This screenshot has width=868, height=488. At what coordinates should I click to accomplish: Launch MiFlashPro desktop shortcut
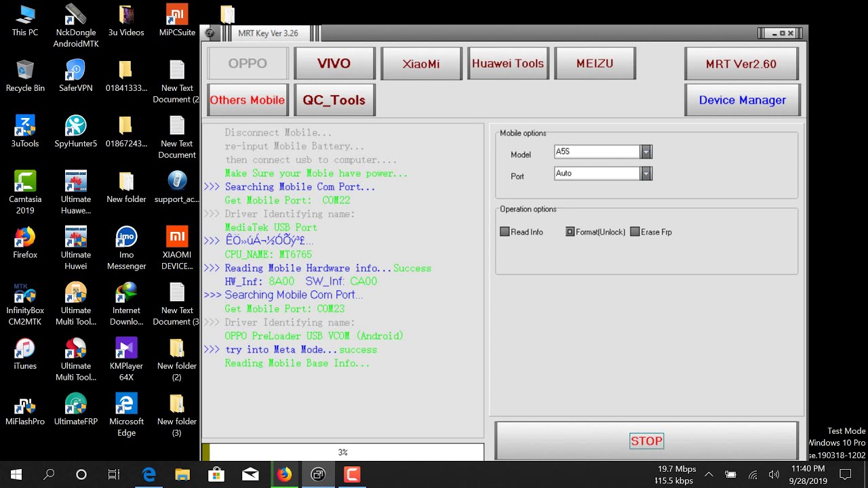coord(25,409)
